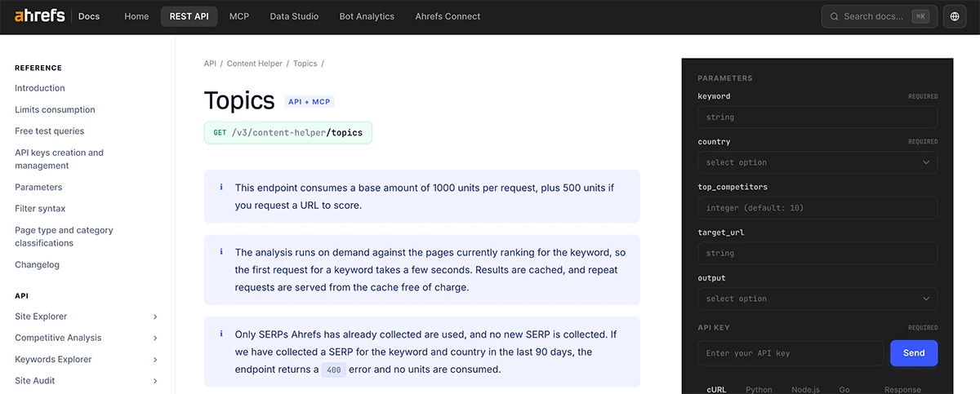Focus the Search docs field
Image resolution: width=980 pixels, height=394 pixels.
click(879, 16)
